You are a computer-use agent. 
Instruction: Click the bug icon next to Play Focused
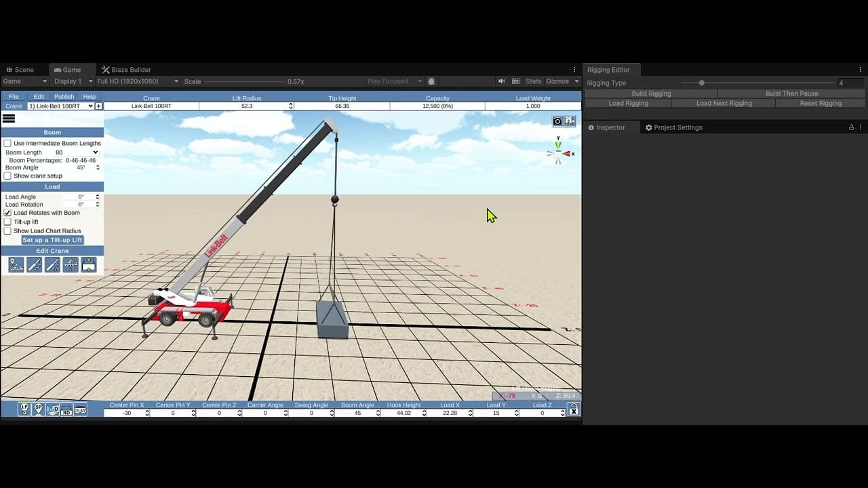(x=431, y=81)
